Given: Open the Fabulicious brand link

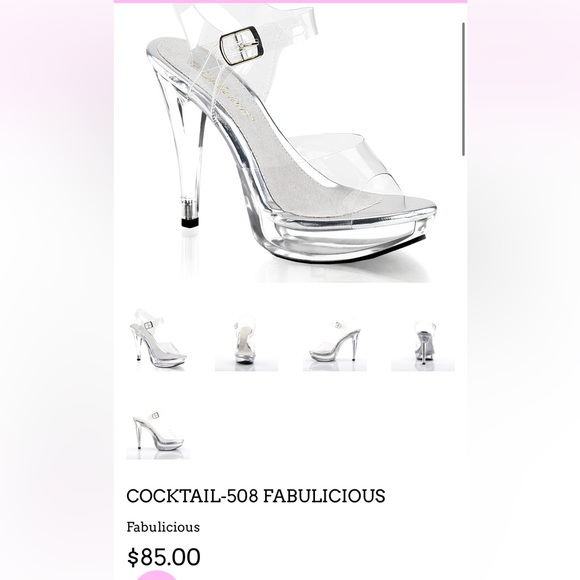Looking at the screenshot, I should click(x=163, y=527).
